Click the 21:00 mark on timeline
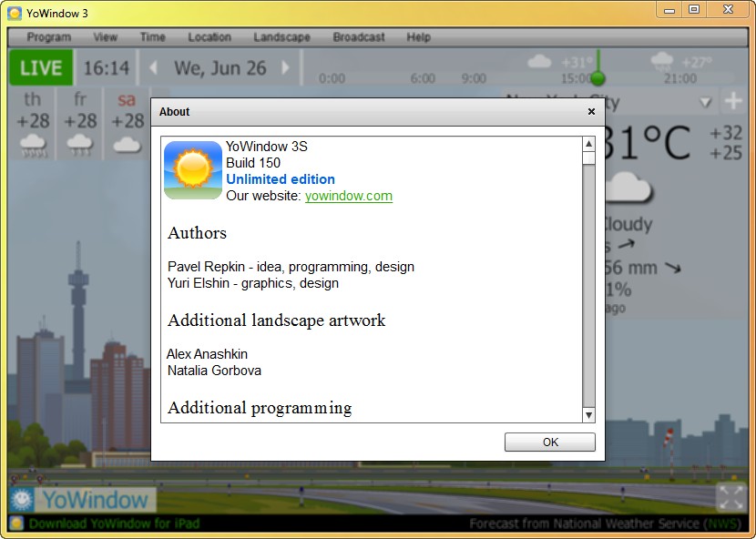This screenshot has height=539, width=756. [679, 78]
